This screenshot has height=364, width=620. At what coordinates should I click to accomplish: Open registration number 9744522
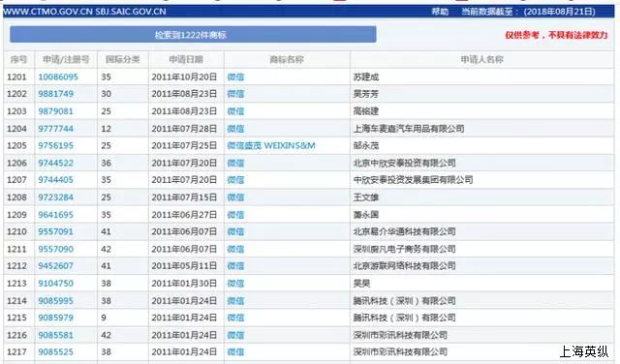pyautogui.click(x=56, y=164)
